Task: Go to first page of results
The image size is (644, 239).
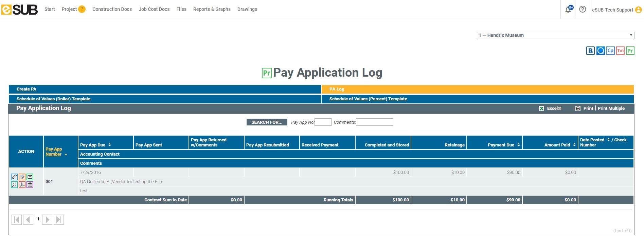Action: coord(17,220)
